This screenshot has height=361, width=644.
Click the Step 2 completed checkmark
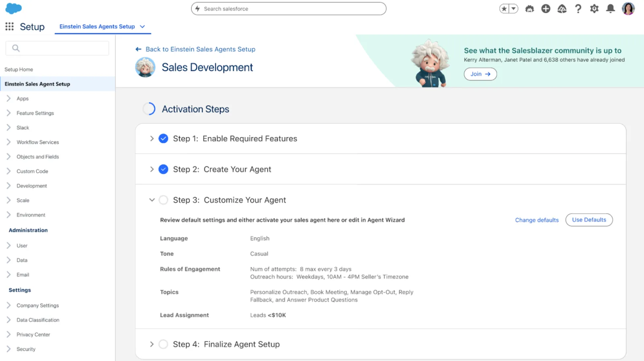[x=163, y=169]
